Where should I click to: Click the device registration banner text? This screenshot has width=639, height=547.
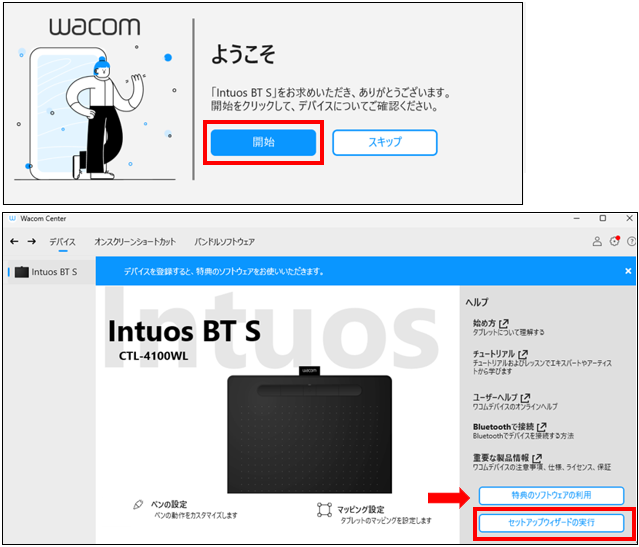224,271
